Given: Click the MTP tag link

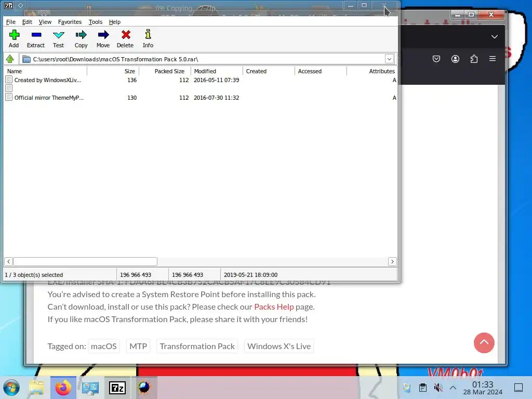Looking at the screenshot, I should point(138,346).
